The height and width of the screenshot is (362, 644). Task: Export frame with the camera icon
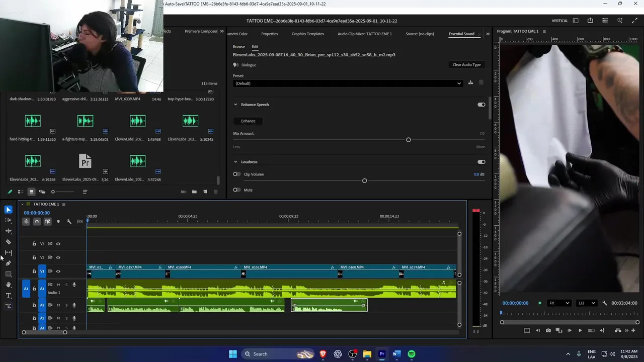coord(548,330)
